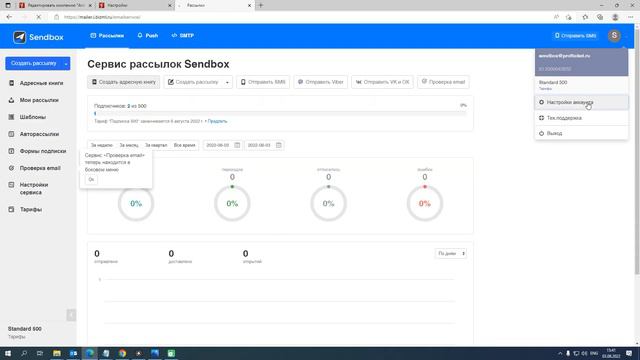640x360 pixels.
Task: Open the Рассылки top navigation tab
Action: tap(107, 36)
